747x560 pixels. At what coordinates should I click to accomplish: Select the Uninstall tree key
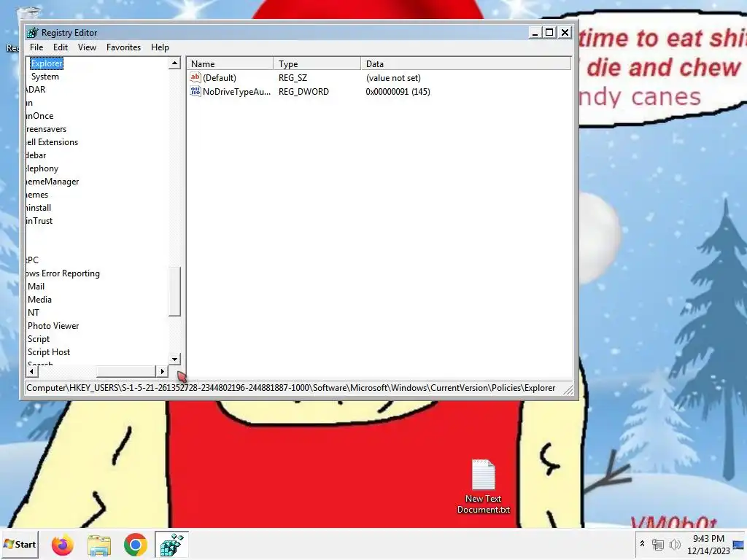pos(38,208)
